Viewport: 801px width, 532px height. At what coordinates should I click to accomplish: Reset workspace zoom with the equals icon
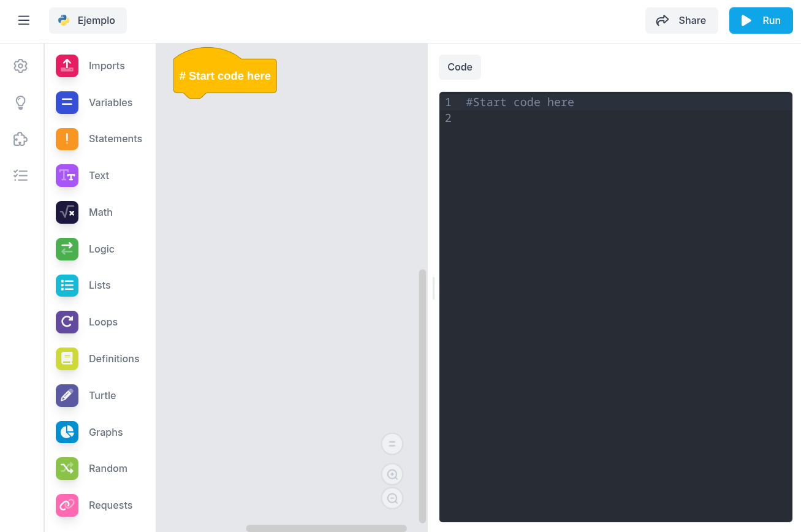(392, 444)
